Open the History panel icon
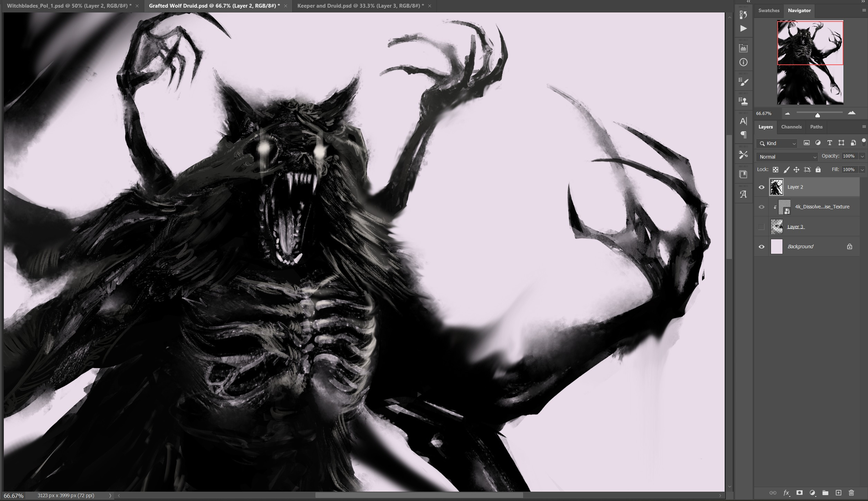 pos(743,15)
